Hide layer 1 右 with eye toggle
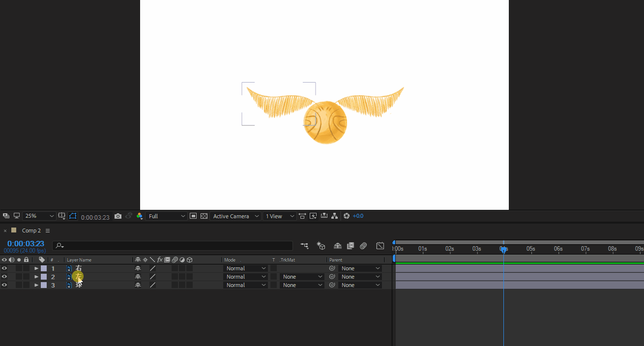This screenshot has height=346, width=644. point(4,268)
